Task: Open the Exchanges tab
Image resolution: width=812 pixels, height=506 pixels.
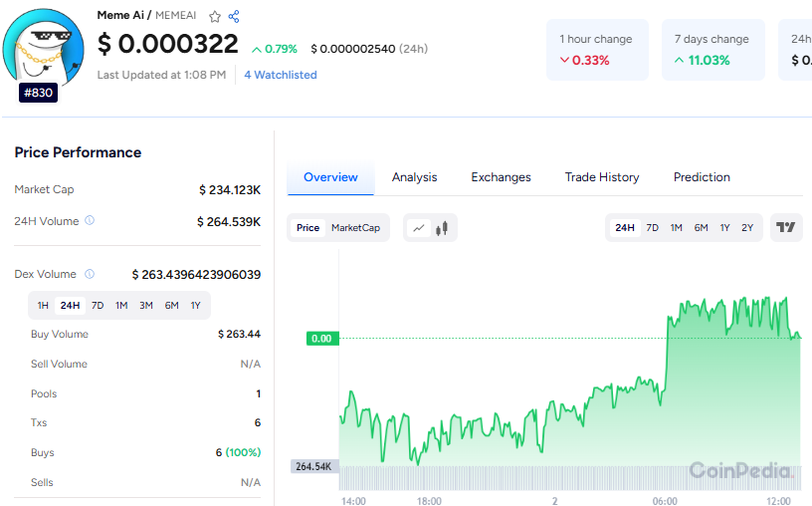Action: (501, 177)
